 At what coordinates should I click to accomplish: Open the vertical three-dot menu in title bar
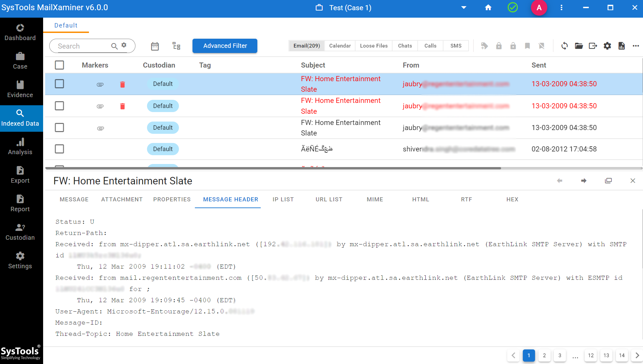[x=561, y=7]
